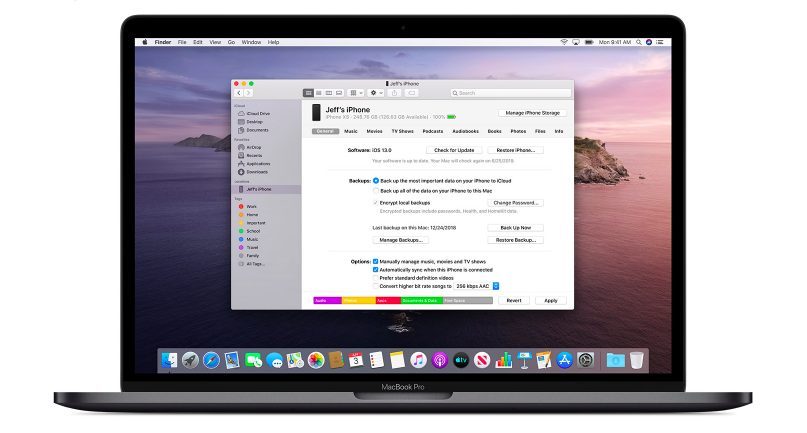Select back up all data to this Mac
Viewport: 807px width, 433px height.
[x=376, y=190]
